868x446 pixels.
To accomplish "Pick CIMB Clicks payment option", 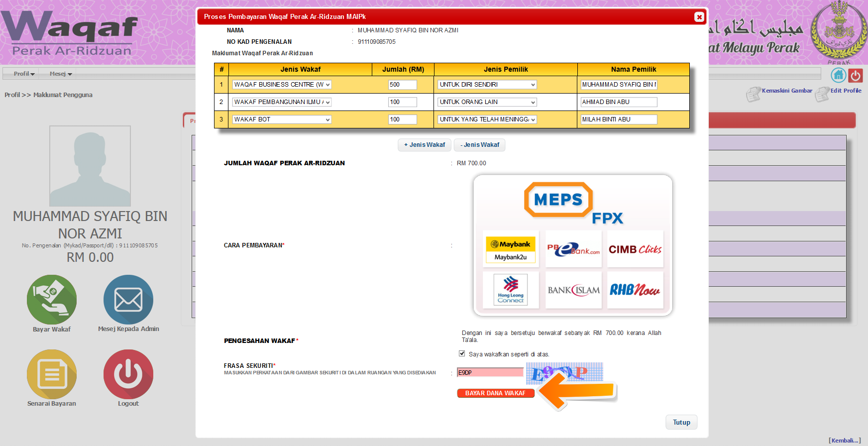I will (635, 249).
